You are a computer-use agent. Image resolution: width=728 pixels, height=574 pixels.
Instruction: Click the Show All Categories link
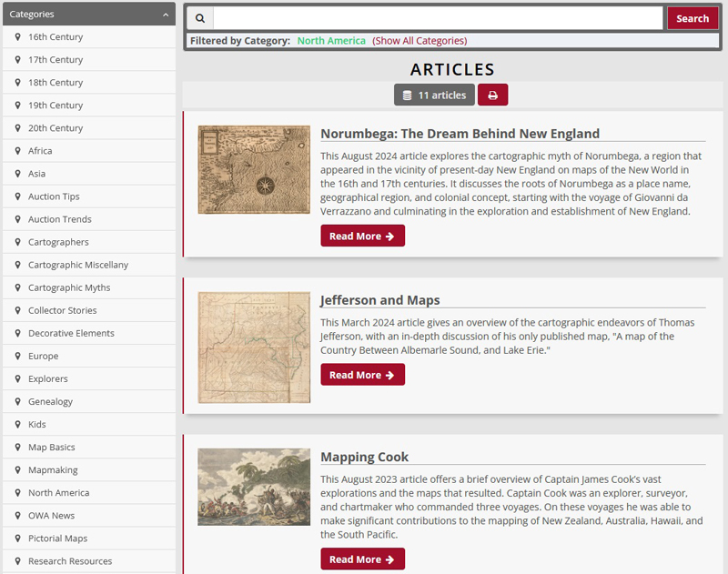[420, 41]
